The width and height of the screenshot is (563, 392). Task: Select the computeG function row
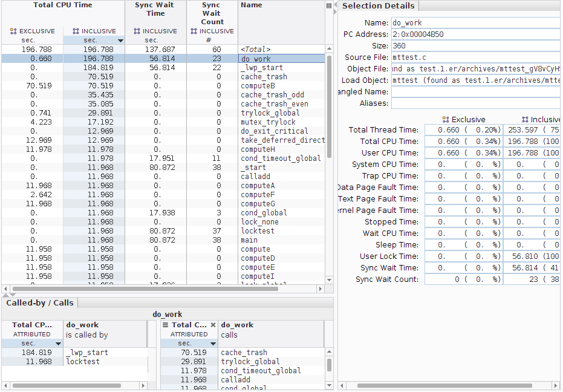pos(163,204)
